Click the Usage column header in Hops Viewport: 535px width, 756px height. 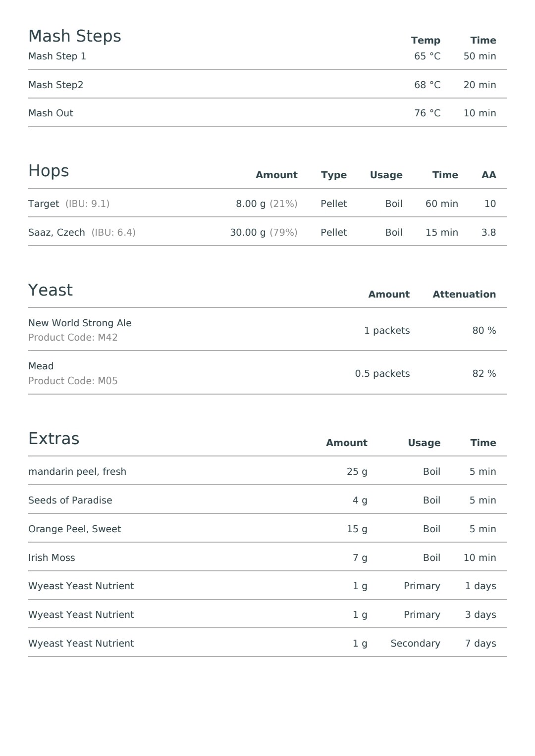(386, 175)
